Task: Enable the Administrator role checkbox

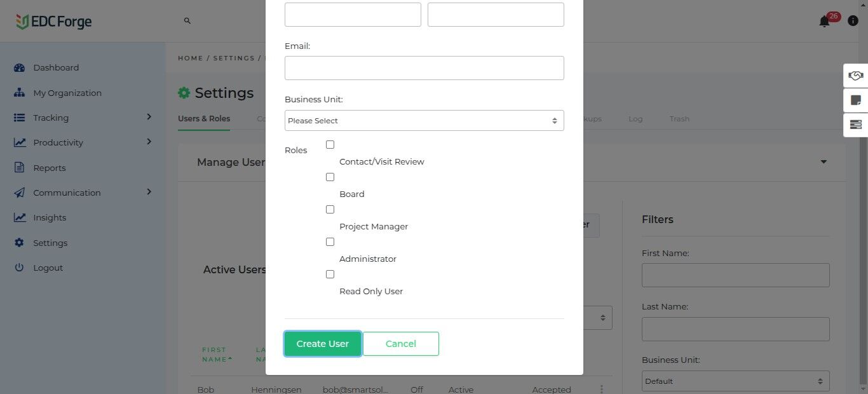Action: pyautogui.click(x=330, y=242)
